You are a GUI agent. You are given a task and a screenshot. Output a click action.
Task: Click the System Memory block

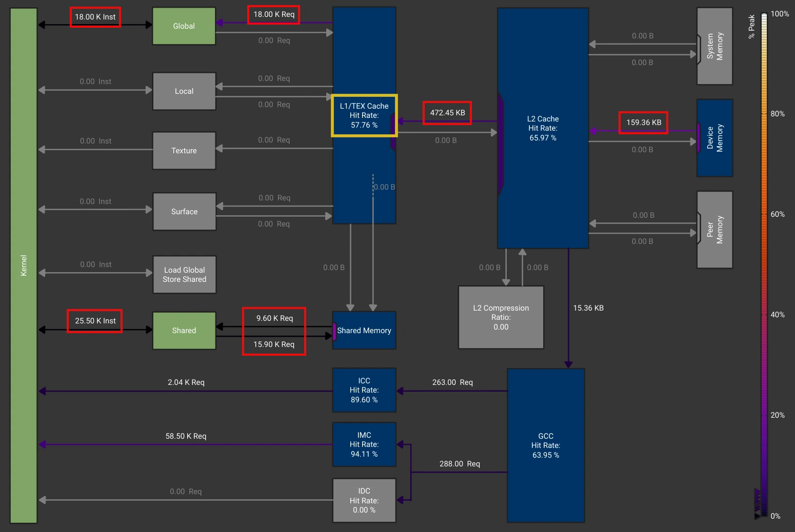(714, 46)
